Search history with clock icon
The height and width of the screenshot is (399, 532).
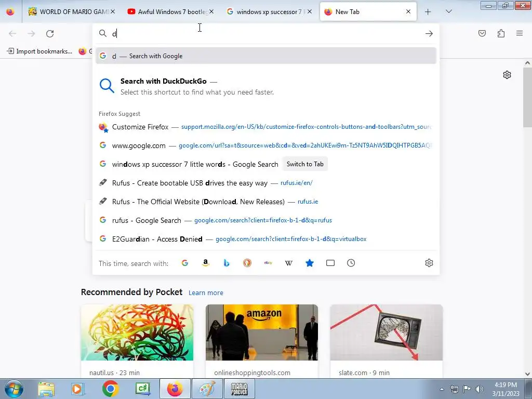click(x=351, y=263)
